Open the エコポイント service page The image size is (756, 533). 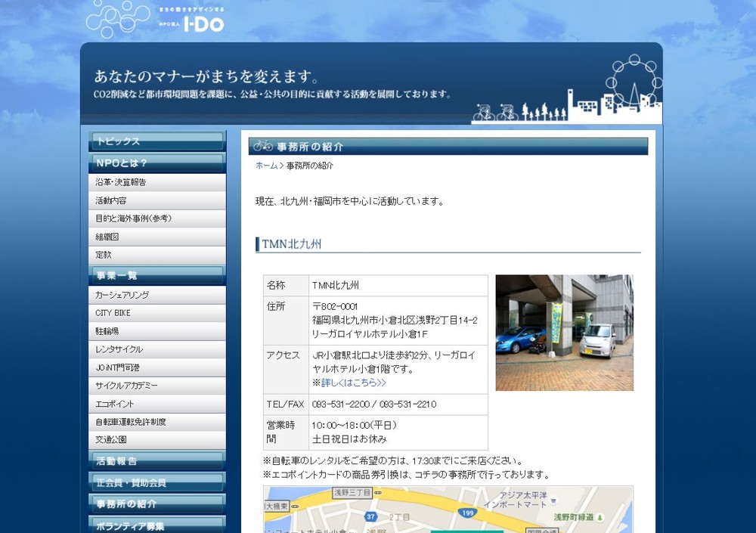[x=156, y=404]
